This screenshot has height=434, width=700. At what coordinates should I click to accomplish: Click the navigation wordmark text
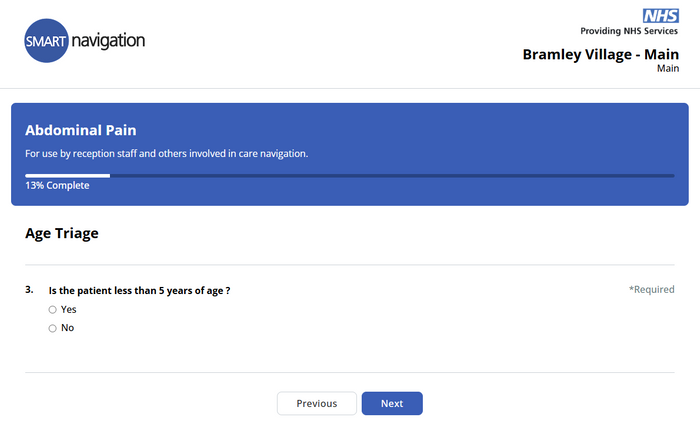[x=108, y=41]
